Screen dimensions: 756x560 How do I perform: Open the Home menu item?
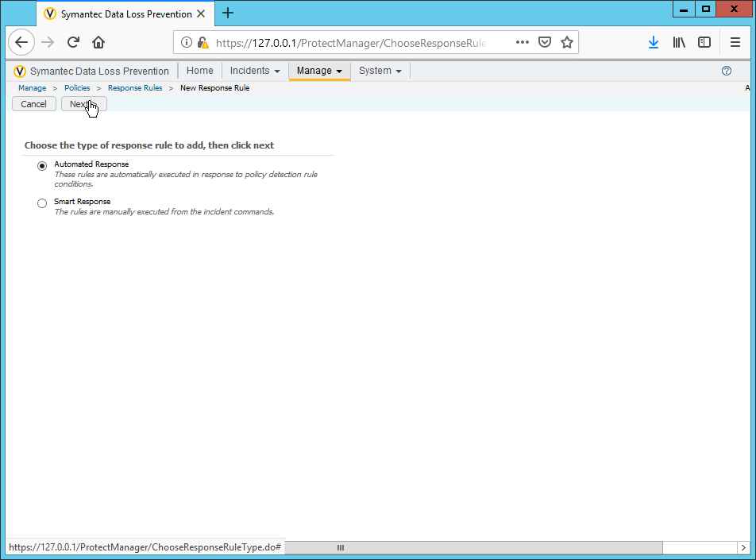(199, 71)
